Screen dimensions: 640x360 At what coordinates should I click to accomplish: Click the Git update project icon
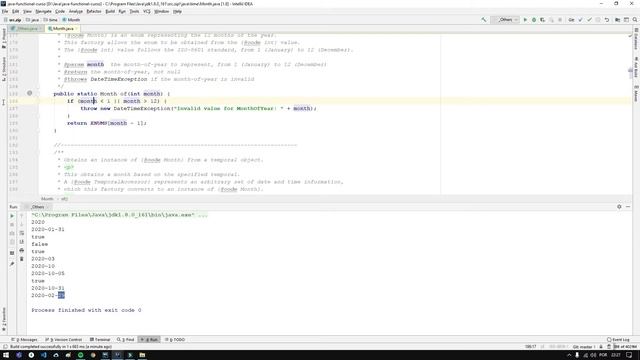tap(580, 20)
